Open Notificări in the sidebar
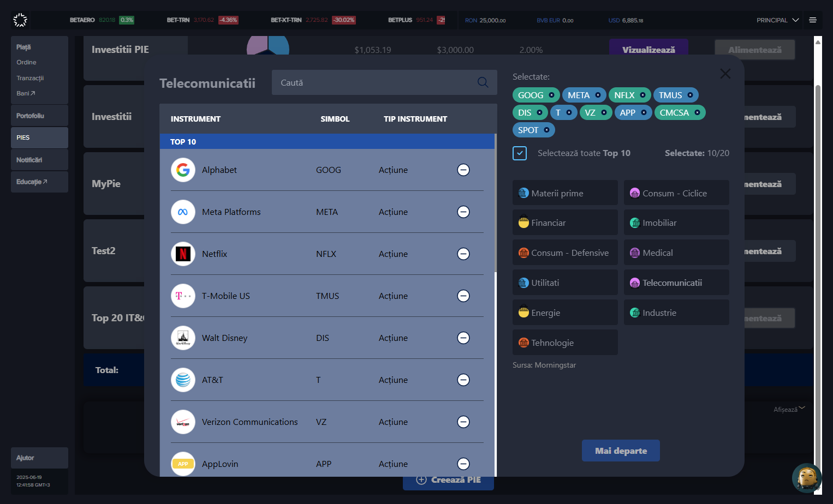 (39, 160)
